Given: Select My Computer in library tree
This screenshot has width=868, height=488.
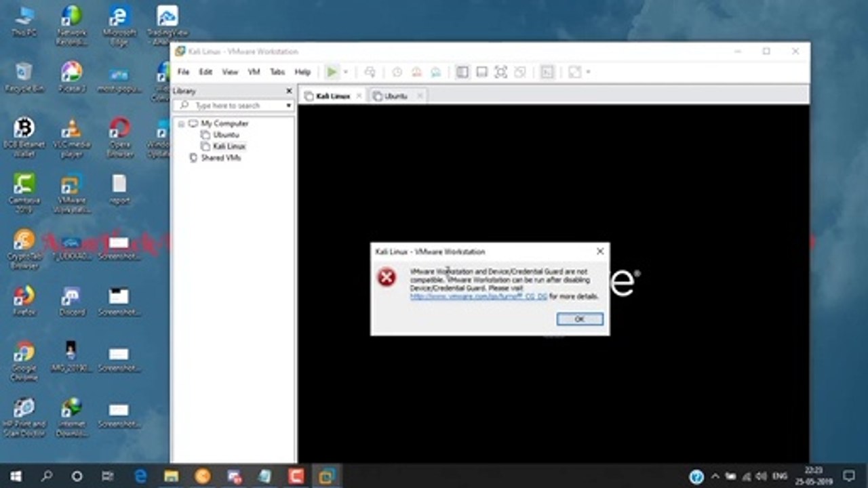Looking at the screenshot, I should click(x=224, y=123).
